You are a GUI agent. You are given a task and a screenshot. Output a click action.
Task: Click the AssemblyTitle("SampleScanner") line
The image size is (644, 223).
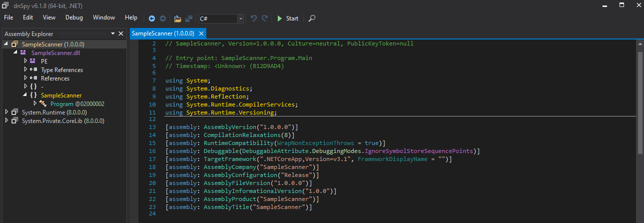click(x=238, y=207)
